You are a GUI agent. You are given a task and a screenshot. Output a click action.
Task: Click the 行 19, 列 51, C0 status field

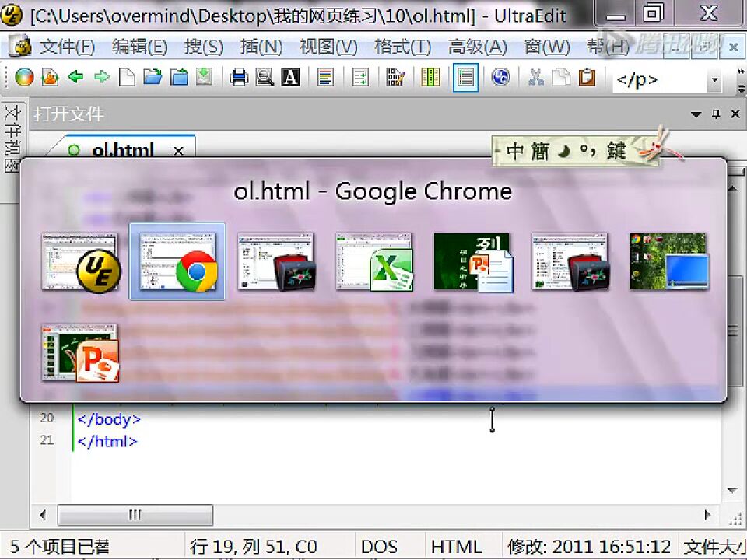click(x=254, y=547)
